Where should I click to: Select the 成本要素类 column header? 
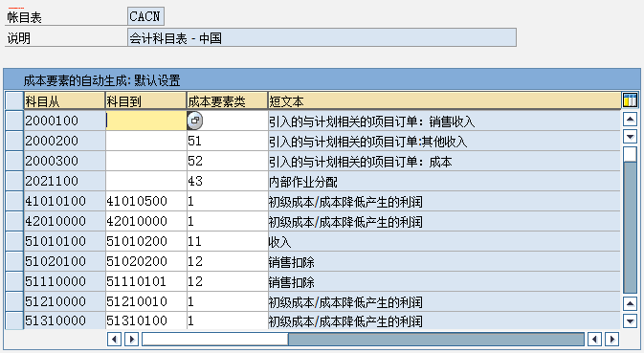click(x=228, y=101)
